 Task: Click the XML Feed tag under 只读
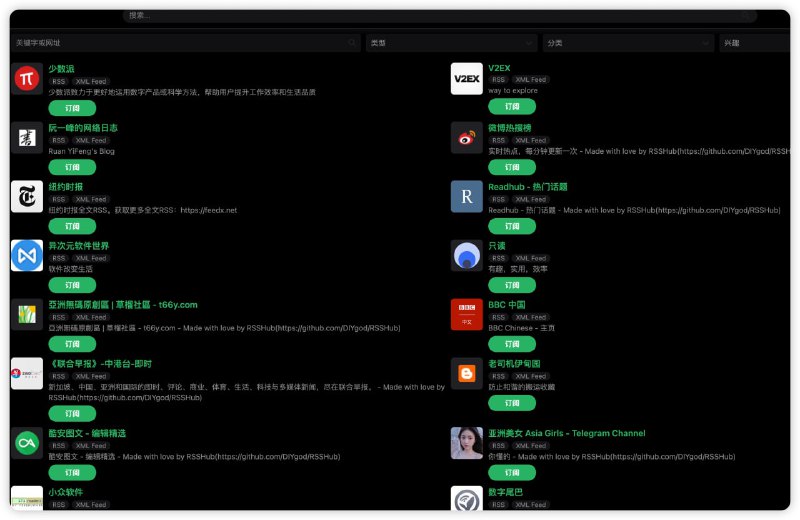(531, 258)
